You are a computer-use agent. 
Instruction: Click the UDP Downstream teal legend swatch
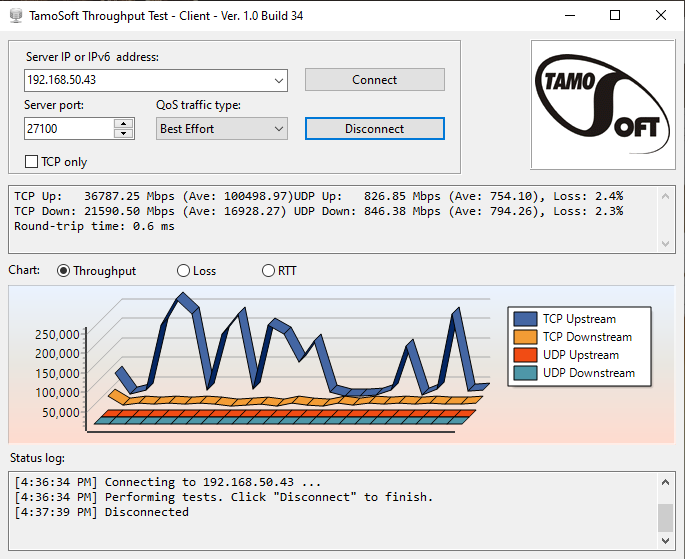pos(525,373)
